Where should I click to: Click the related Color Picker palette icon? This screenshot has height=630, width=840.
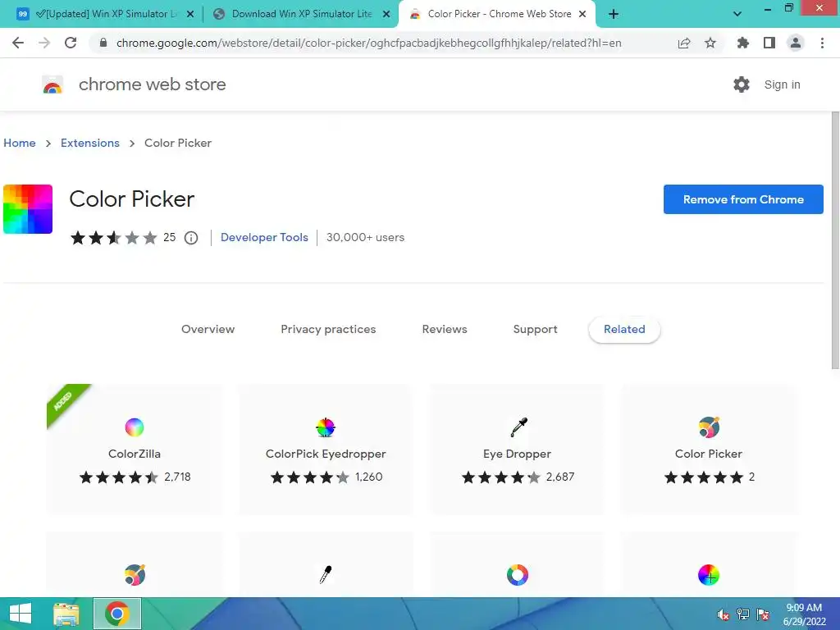tap(709, 427)
